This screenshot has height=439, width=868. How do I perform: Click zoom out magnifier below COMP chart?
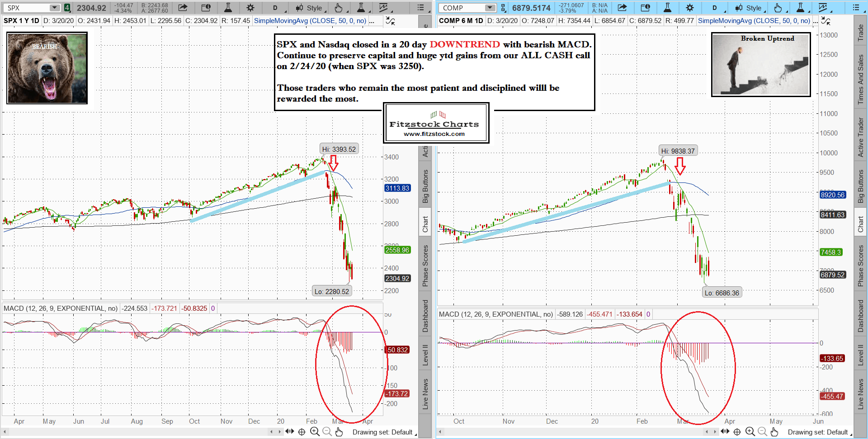(762, 432)
